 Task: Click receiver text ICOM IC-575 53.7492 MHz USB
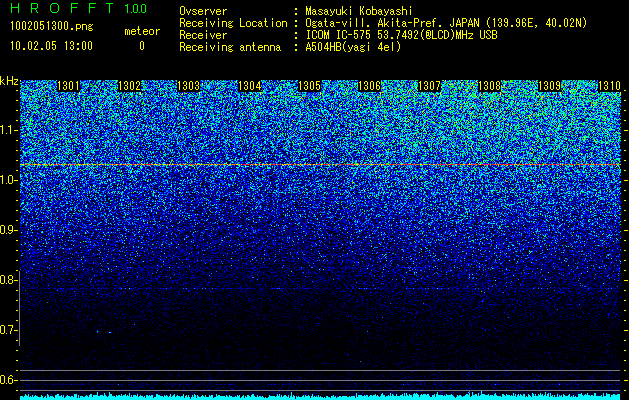pyautogui.click(x=401, y=35)
